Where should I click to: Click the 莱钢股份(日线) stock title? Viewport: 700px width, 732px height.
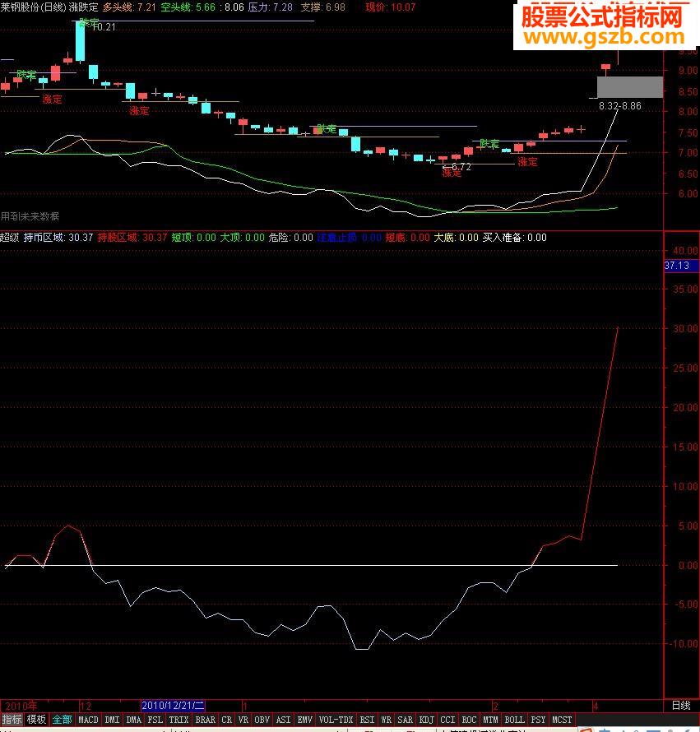coord(33,7)
